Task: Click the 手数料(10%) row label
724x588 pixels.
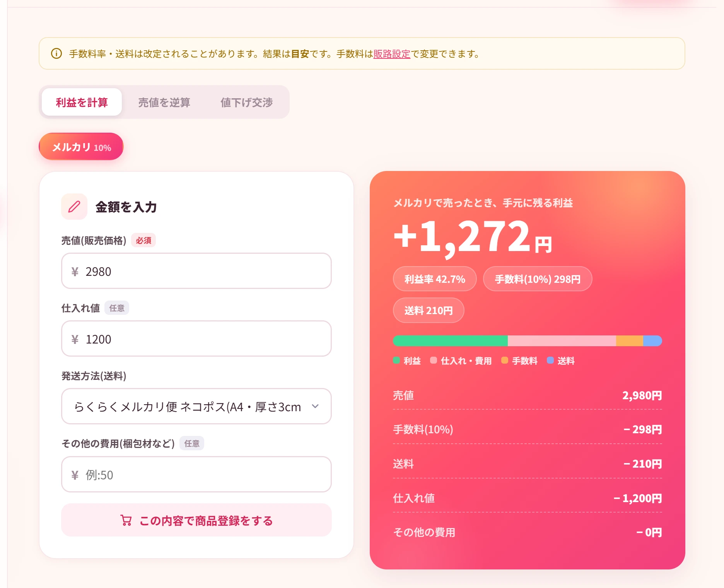Action: (423, 429)
